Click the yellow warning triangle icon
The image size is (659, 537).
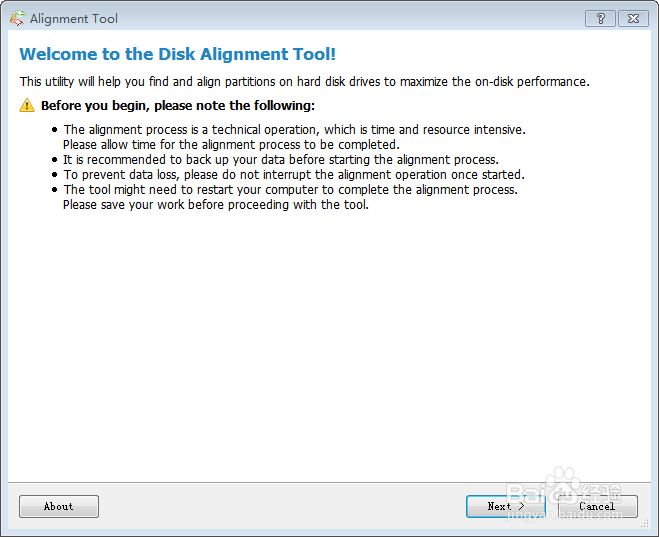click(28, 105)
